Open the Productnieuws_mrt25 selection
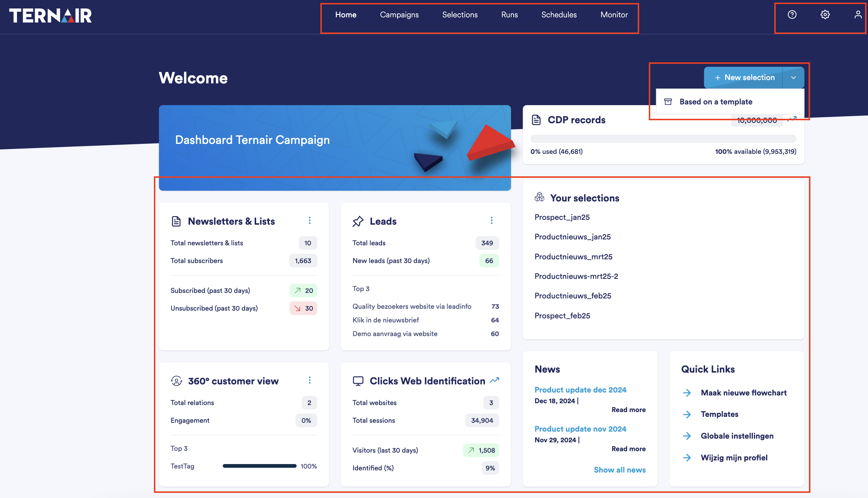The width and height of the screenshot is (868, 498). (x=573, y=257)
